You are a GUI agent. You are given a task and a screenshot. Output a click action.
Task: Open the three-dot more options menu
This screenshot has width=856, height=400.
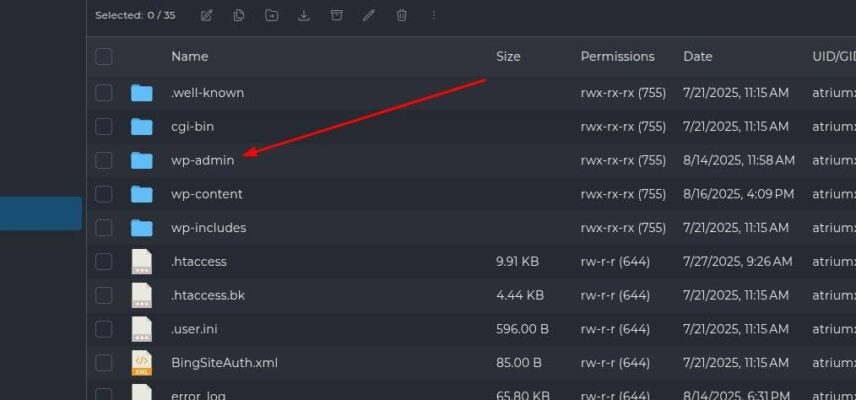tap(434, 15)
